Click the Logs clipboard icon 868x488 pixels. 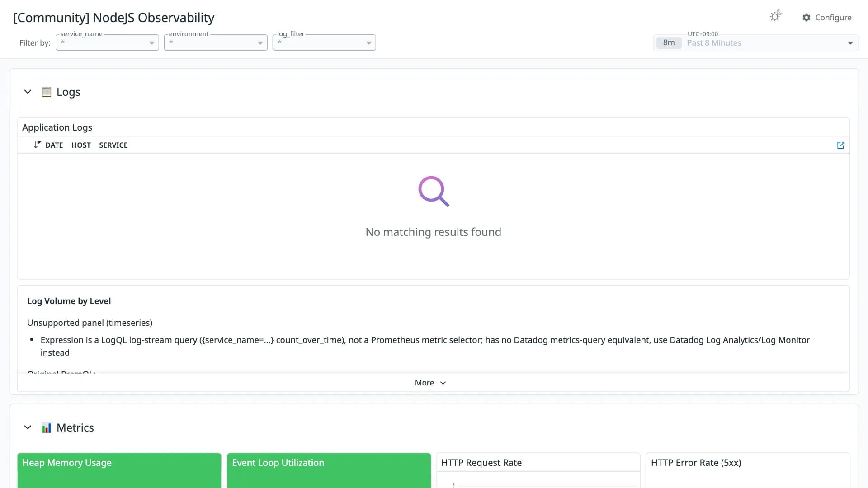pyautogui.click(x=46, y=92)
